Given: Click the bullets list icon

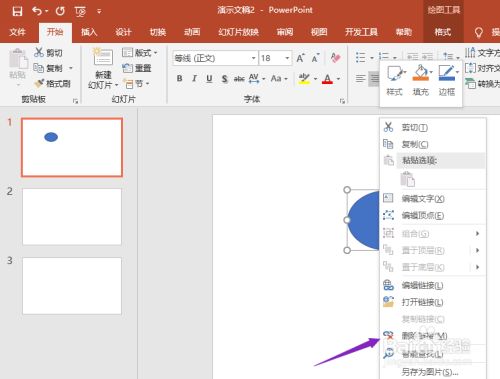Looking at the screenshot, I should point(361,57).
